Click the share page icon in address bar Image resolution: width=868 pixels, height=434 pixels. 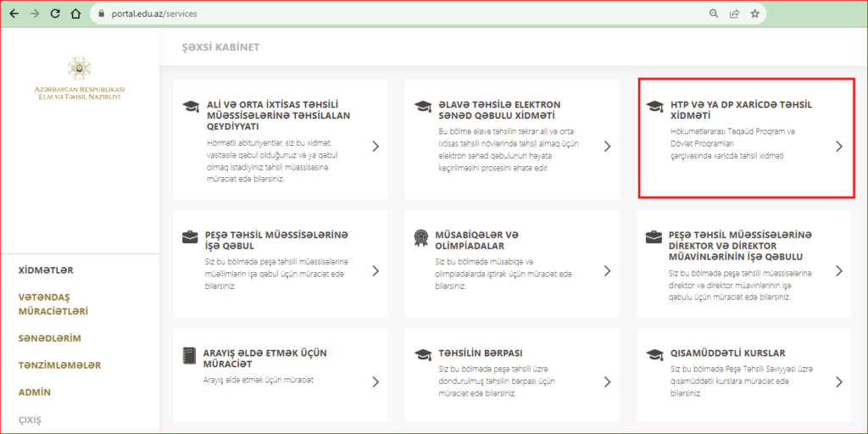pyautogui.click(x=734, y=14)
